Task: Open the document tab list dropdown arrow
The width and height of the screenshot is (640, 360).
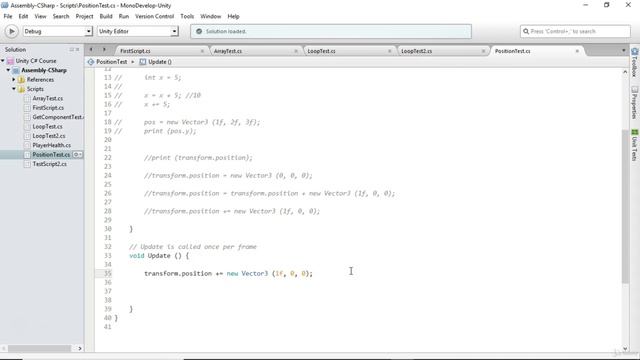Action: click(x=623, y=50)
